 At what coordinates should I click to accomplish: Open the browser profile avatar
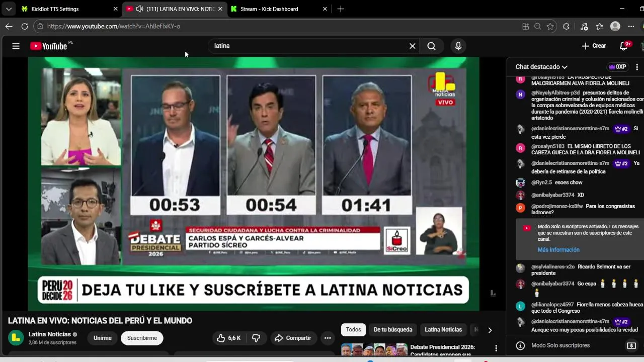click(615, 26)
